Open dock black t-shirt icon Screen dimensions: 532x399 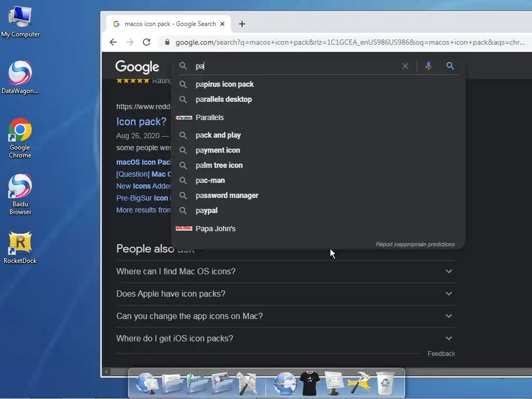tap(310, 383)
